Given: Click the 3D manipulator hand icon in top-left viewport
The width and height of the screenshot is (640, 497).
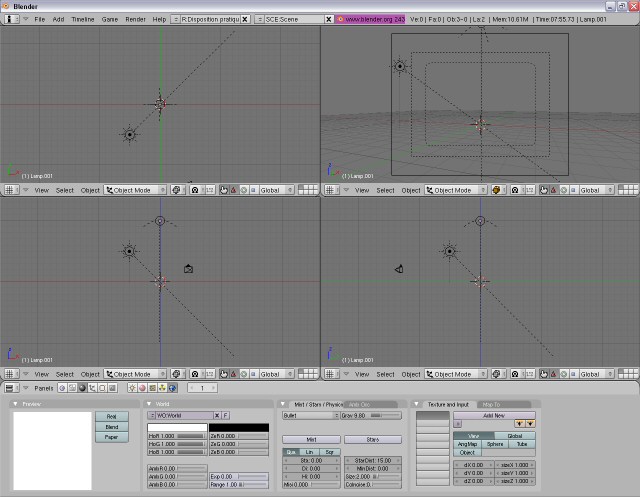Looking at the screenshot, I should coord(225,190).
